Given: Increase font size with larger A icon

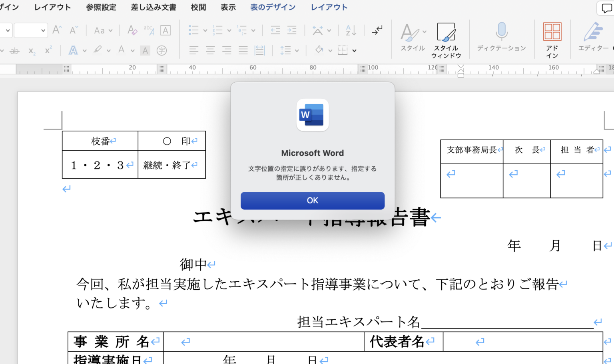Looking at the screenshot, I should coord(57,30).
